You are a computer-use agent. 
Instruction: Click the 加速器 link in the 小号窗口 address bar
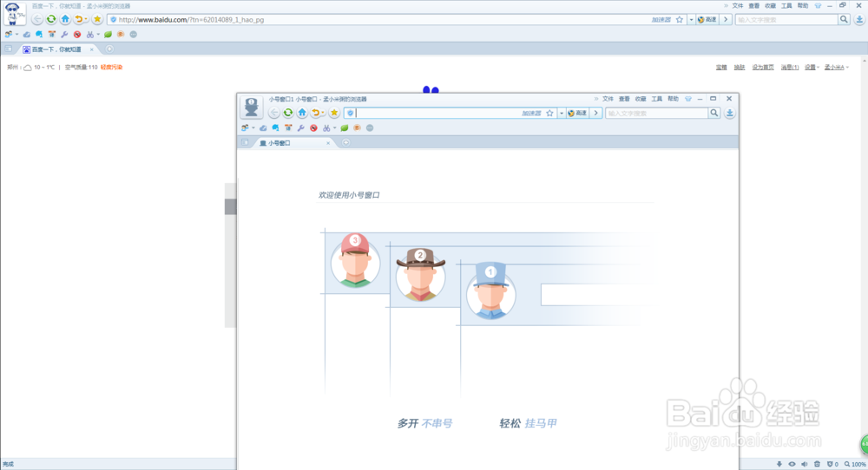pyautogui.click(x=531, y=113)
